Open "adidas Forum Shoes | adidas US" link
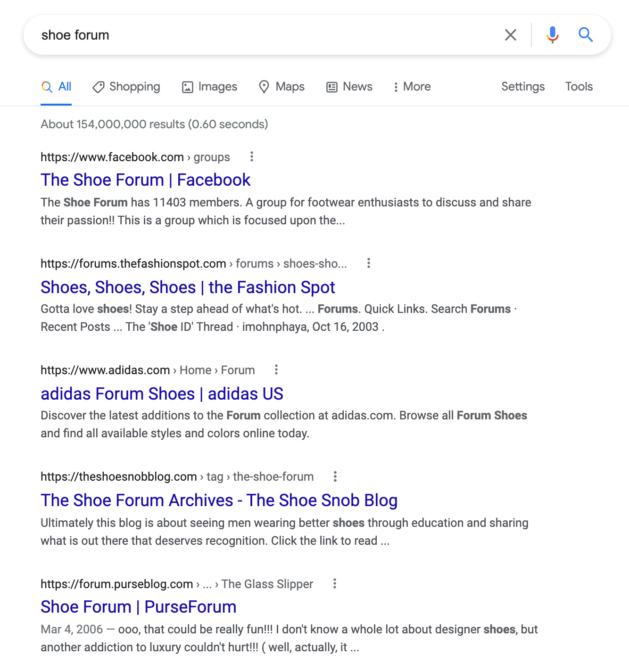Screen dimensions: 629x672 (x=162, y=394)
